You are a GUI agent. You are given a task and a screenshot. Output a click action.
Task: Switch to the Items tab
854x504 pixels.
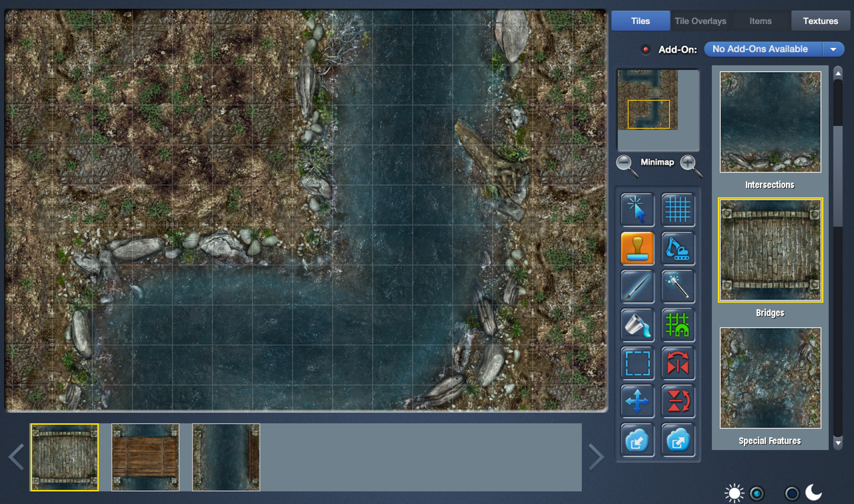[761, 21]
